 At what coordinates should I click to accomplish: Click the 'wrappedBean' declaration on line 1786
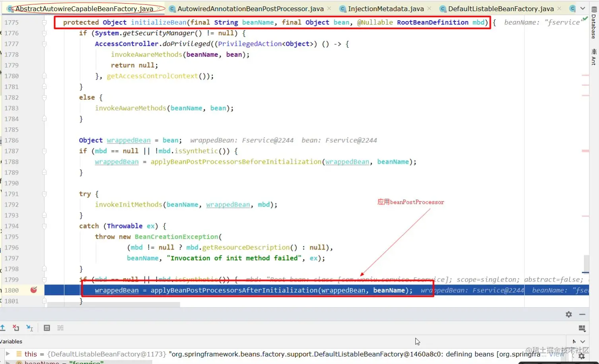[x=128, y=140]
